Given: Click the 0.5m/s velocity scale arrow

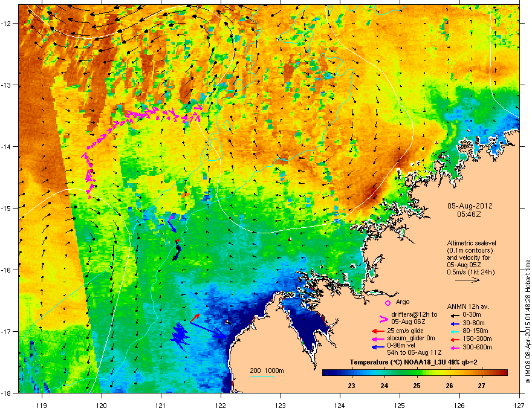Looking at the screenshot, I should pyautogui.click(x=467, y=280).
